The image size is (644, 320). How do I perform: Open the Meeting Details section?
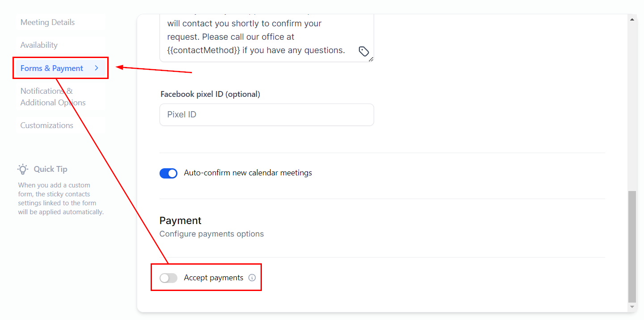coord(48,22)
